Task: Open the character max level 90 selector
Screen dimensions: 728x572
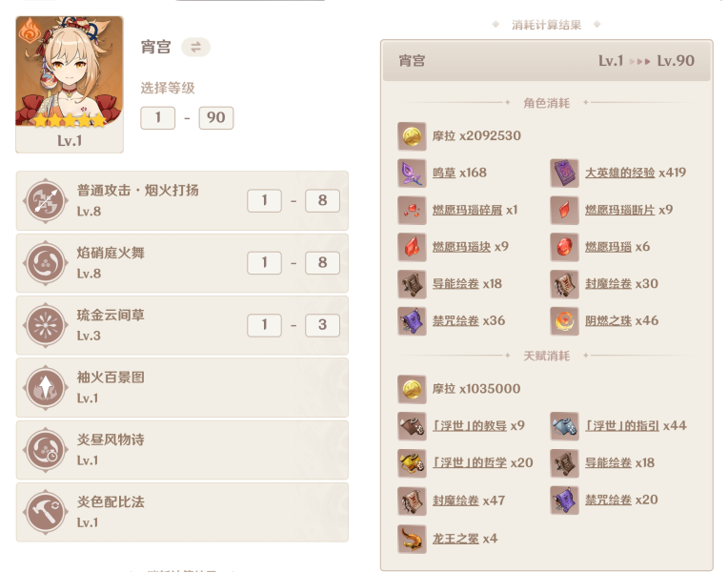Action: click(x=216, y=118)
